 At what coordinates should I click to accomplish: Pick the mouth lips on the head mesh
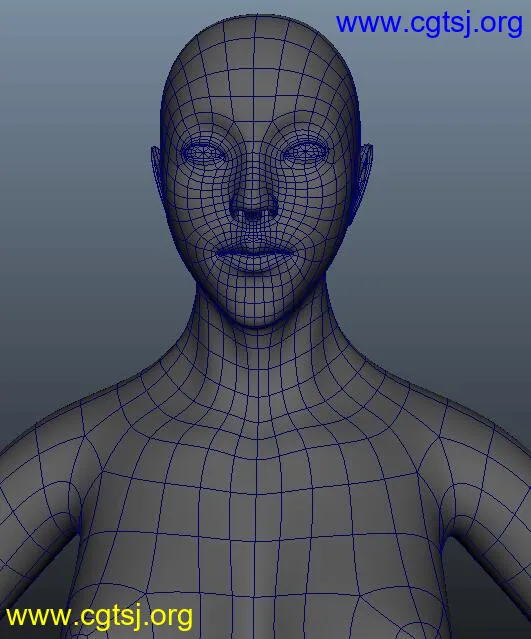[x=254, y=255]
